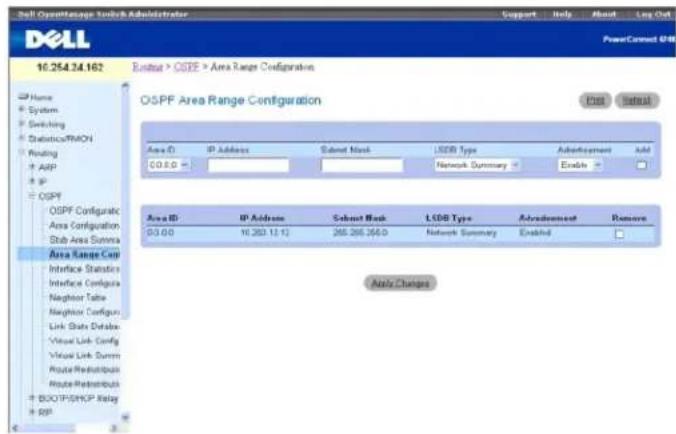The height and width of the screenshot is (434, 676).
Task: Open Link State Database in tree
Action: pyautogui.click(x=84, y=326)
